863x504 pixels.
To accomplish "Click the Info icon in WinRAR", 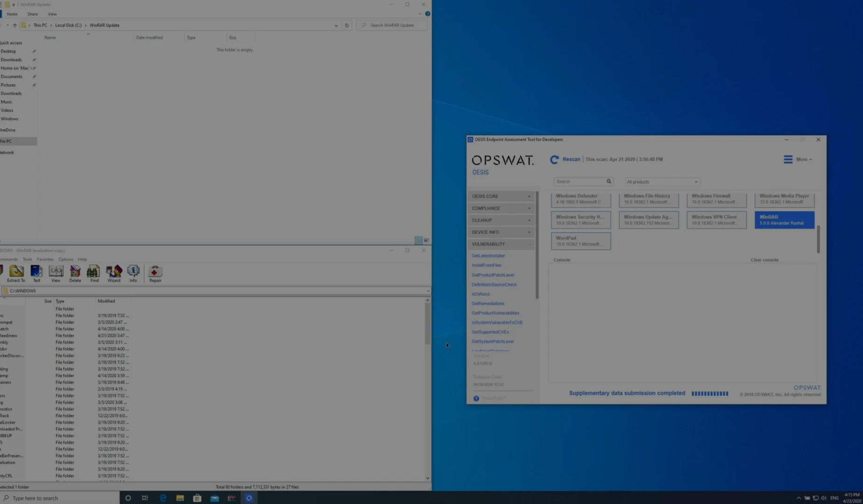I will 133,273.
